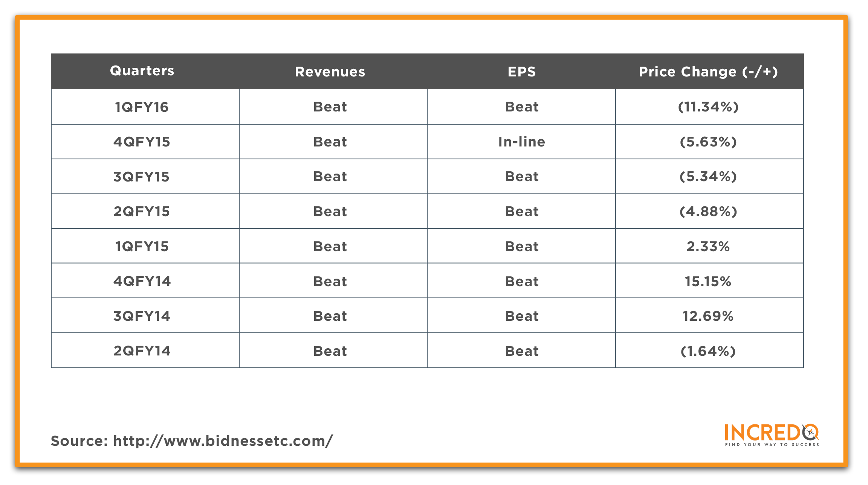Screen dimensions: 868x485
Task: Click the In-line EPS cell for 4QFY15
Action: click(521, 142)
